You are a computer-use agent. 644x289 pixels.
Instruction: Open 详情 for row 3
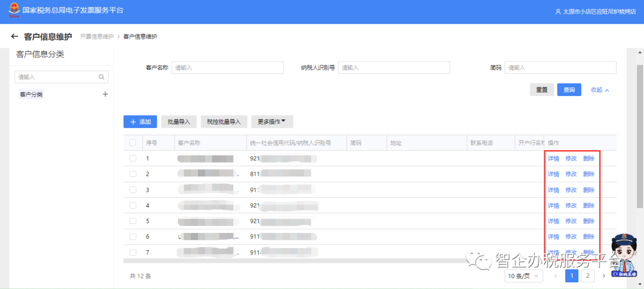coord(553,189)
